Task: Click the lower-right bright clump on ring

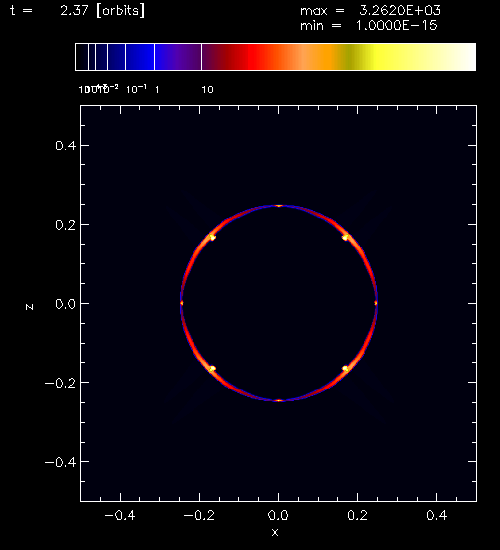Action: coord(345,369)
